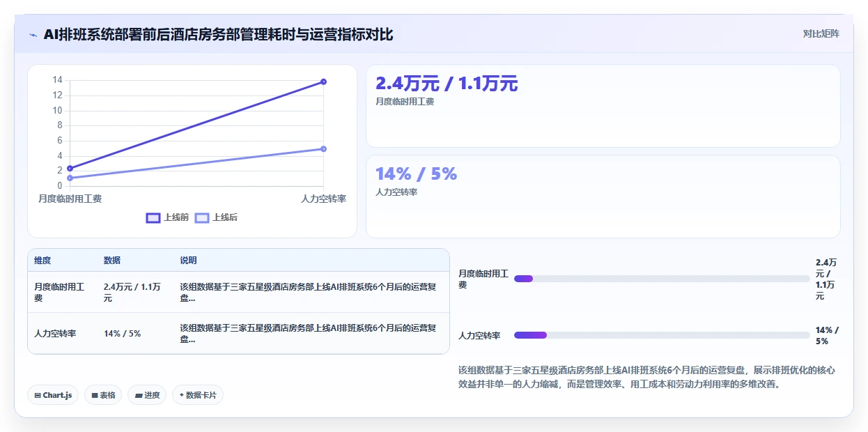Click the 人力空转率 progress bar
This screenshot has height=432, width=868.
point(662,335)
